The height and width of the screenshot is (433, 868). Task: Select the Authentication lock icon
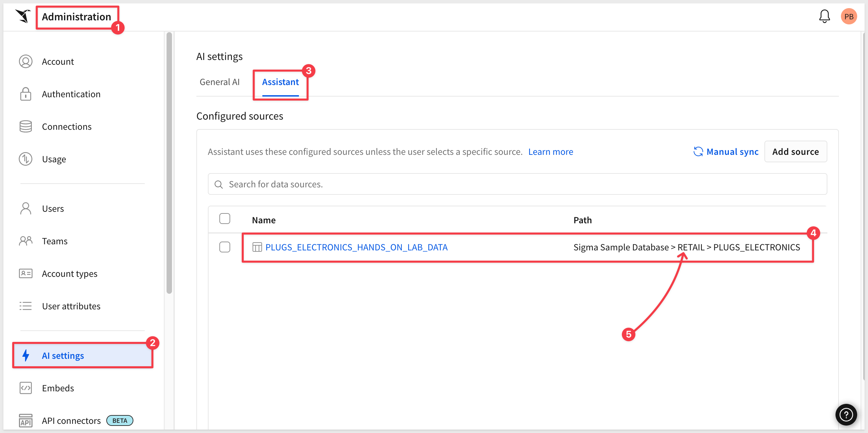26,94
